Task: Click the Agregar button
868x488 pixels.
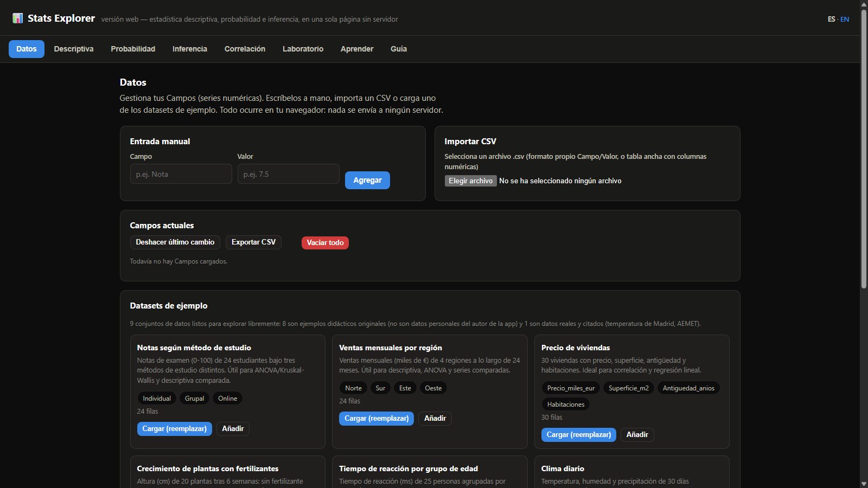Action: click(x=367, y=180)
